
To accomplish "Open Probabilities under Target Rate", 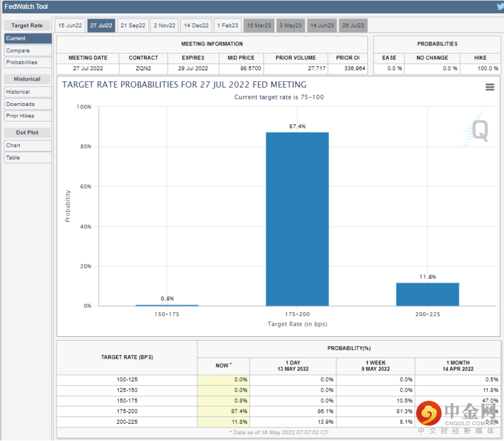I will 22,62.
